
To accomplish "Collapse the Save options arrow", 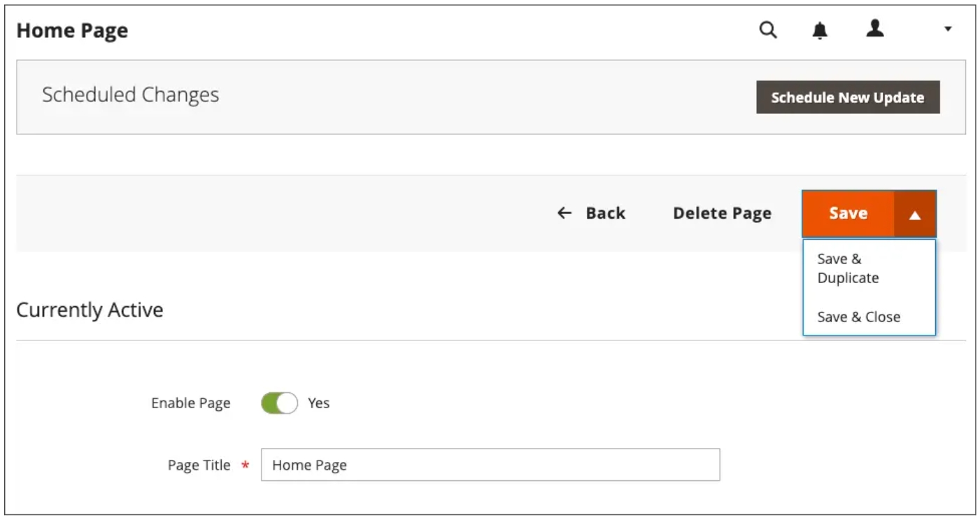I will coord(915,214).
